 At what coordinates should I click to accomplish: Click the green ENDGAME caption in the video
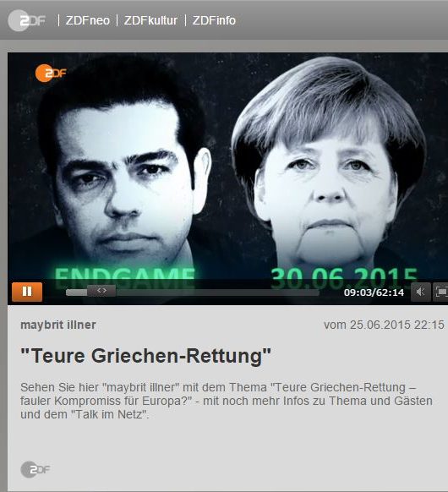[124, 276]
